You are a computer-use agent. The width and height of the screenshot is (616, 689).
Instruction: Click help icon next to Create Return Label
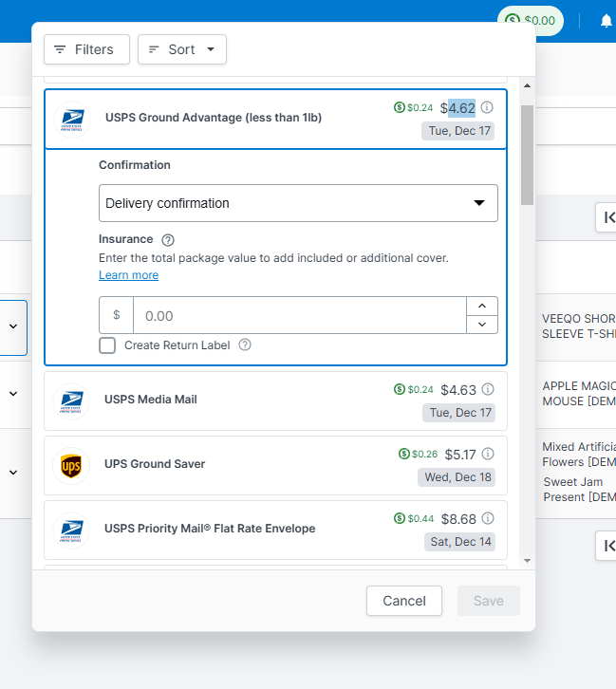point(245,344)
